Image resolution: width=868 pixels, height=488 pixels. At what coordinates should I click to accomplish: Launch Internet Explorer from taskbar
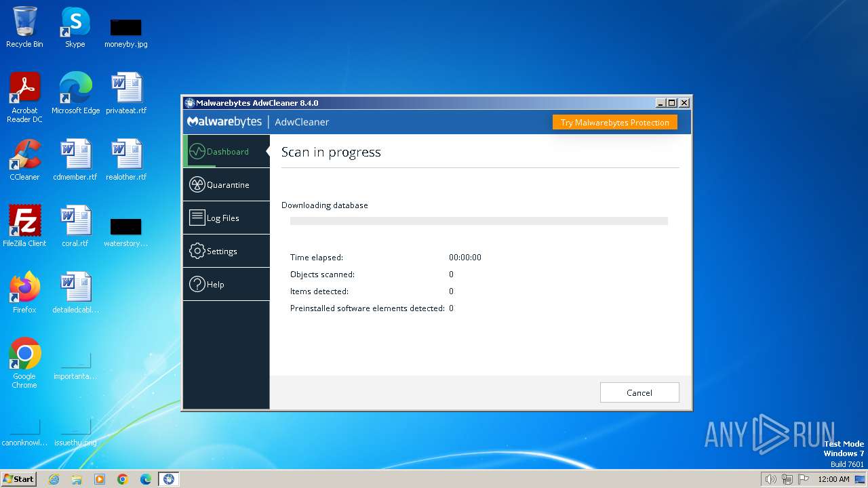pos(54,479)
